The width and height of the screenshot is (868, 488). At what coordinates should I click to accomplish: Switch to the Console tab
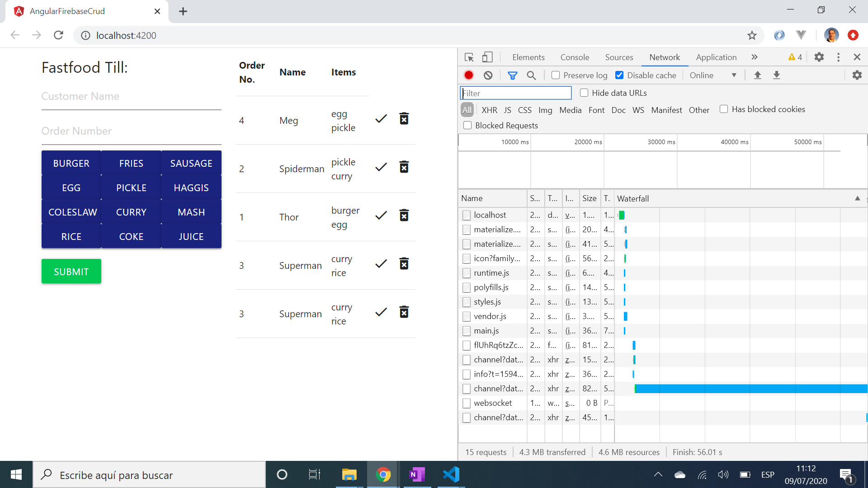click(x=575, y=57)
